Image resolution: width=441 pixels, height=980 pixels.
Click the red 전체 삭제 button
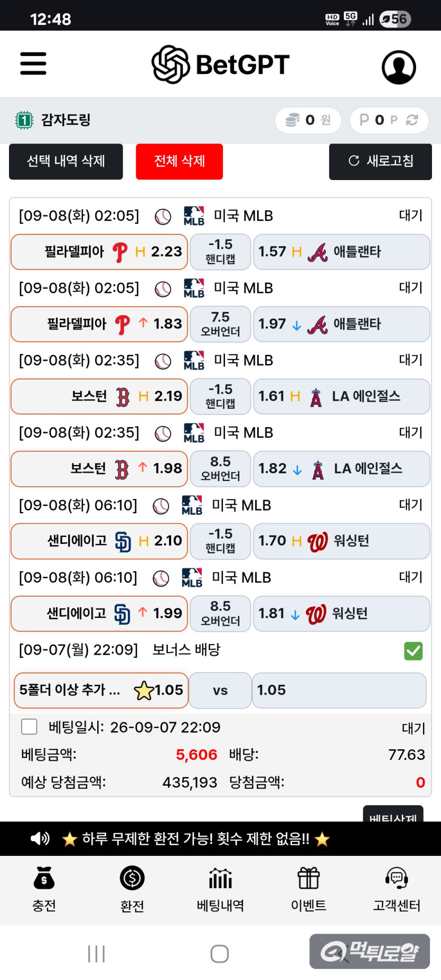(179, 162)
